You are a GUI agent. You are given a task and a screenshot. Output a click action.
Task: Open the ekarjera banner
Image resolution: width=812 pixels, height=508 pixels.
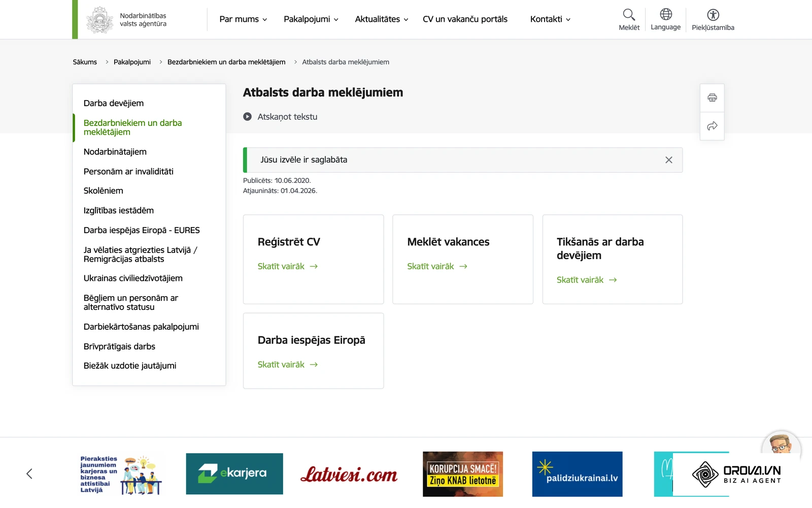[x=234, y=473]
